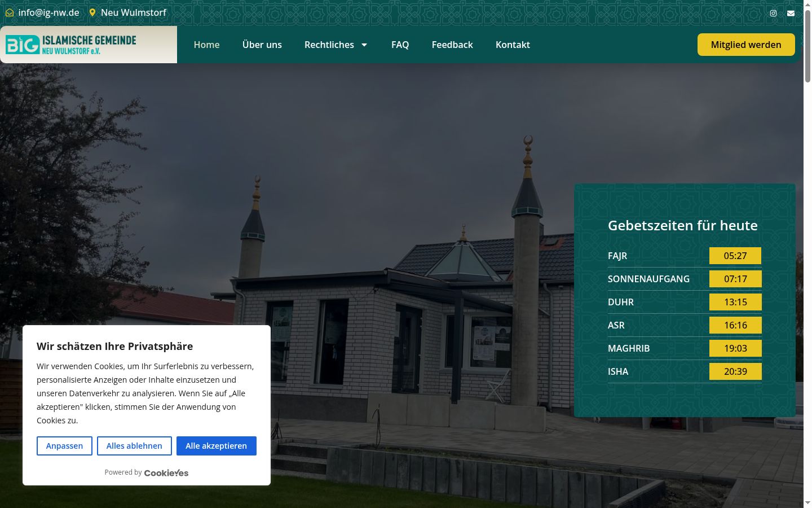812x508 pixels.
Task: Open the FAQ menu item
Action: pos(400,45)
